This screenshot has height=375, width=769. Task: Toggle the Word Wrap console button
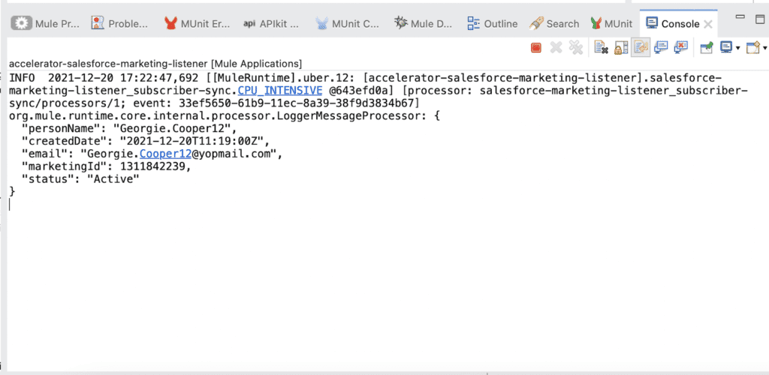tap(641, 48)
